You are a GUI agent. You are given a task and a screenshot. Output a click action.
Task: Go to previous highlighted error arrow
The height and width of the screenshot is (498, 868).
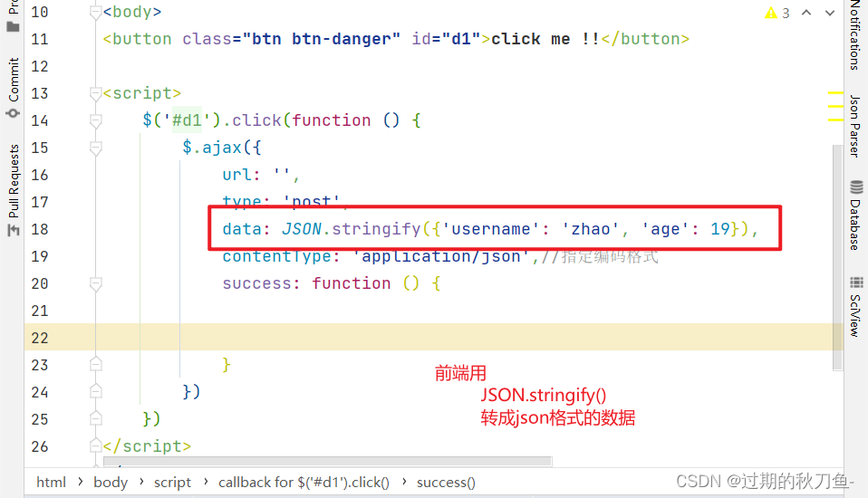806,13
